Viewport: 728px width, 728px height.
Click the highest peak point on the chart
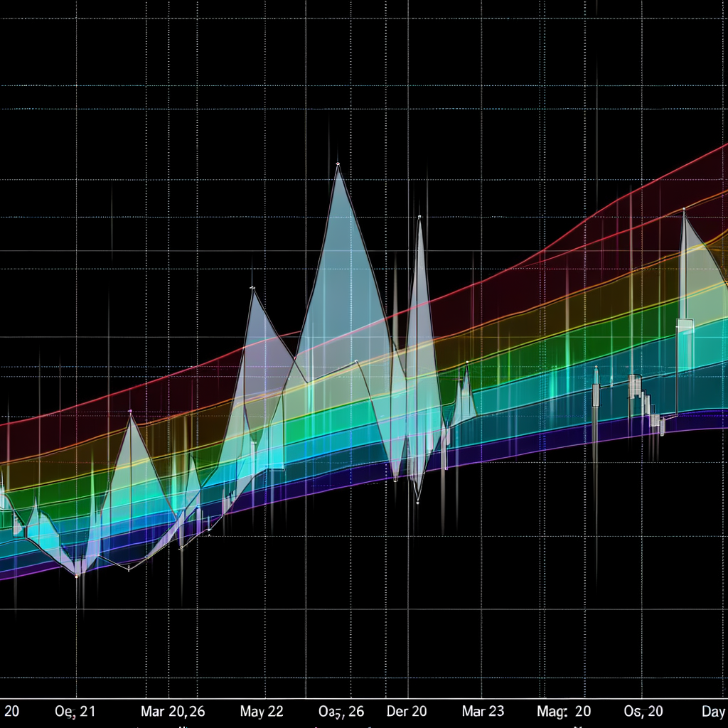[338, 164]
